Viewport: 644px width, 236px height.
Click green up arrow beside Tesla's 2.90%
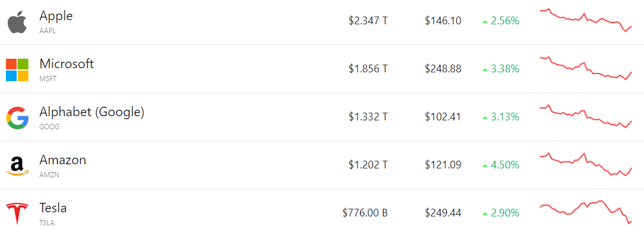(x=485, y=214)
